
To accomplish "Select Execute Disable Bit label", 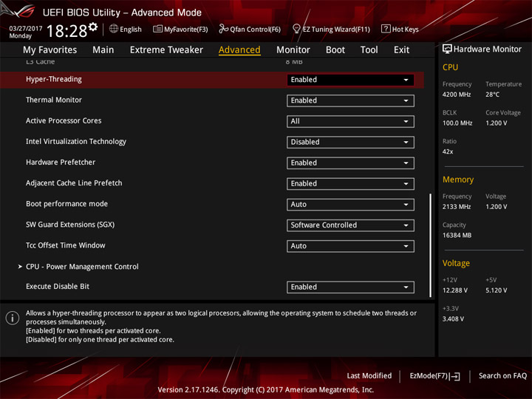I will [58, 287].
